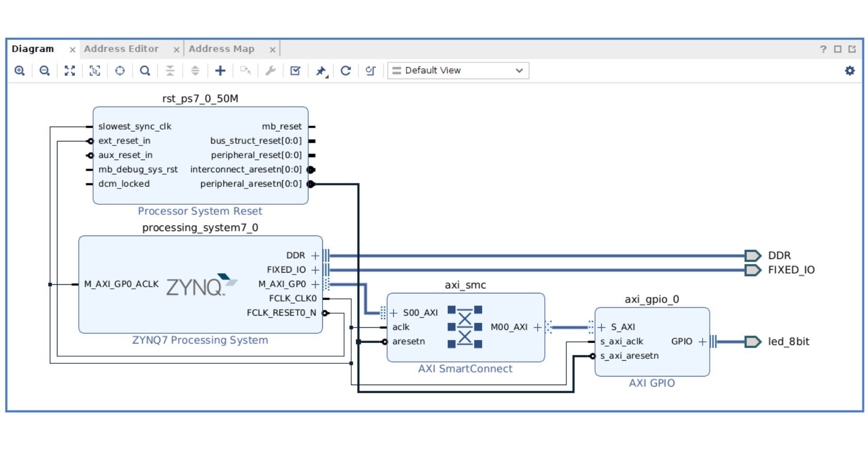Click the pin toolbar icon
Screen dimensions: 868x452
pos(321,71)
